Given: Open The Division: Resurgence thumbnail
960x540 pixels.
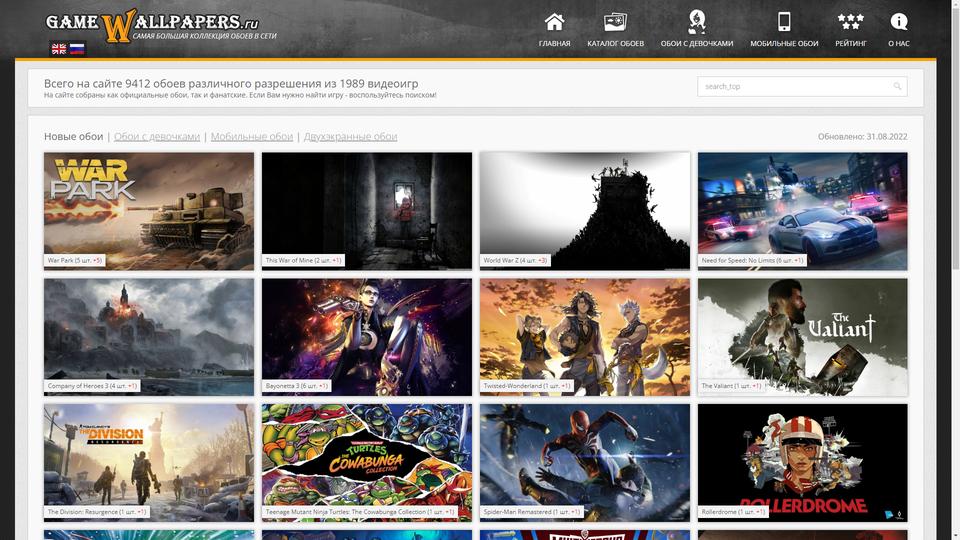Looking at the screenshot, I should point(149,463).
